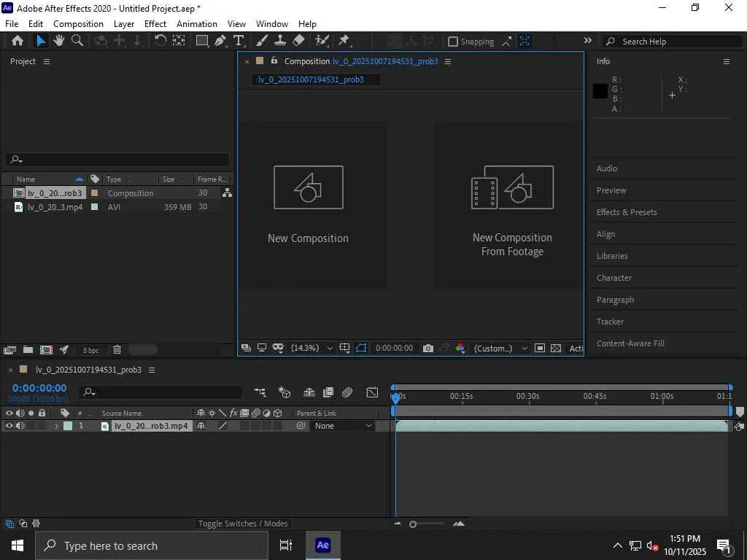Screen dimensions: 747x560
Task: Open the Info panel menu
Action: pyautogui.click(x=727, y=61)
